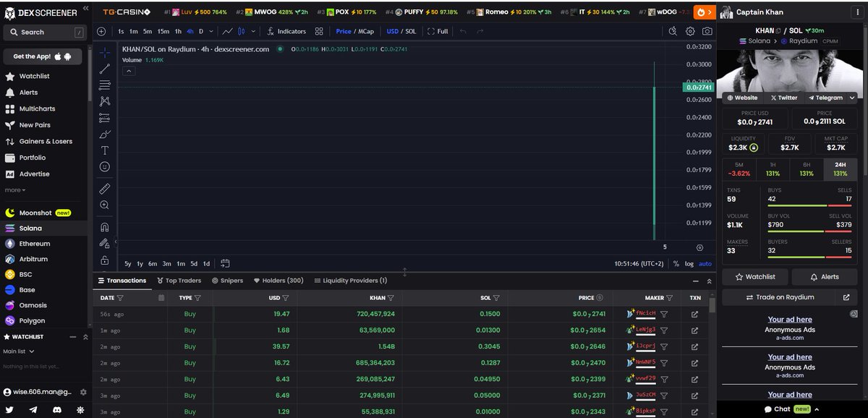Toggle log scale on chart
This screenshot has width=868, height=418.
pos(689,264)
